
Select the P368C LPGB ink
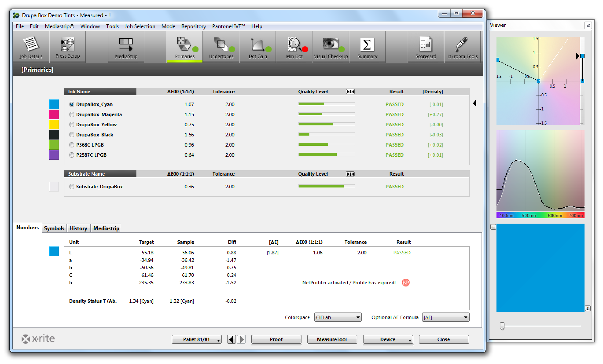tap(72, 145)
